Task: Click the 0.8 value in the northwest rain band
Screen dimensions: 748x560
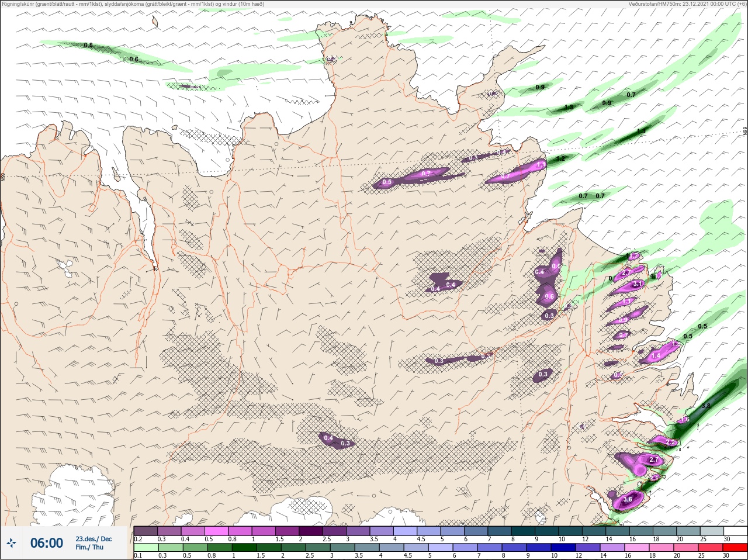Action: (x=88, y=45)
